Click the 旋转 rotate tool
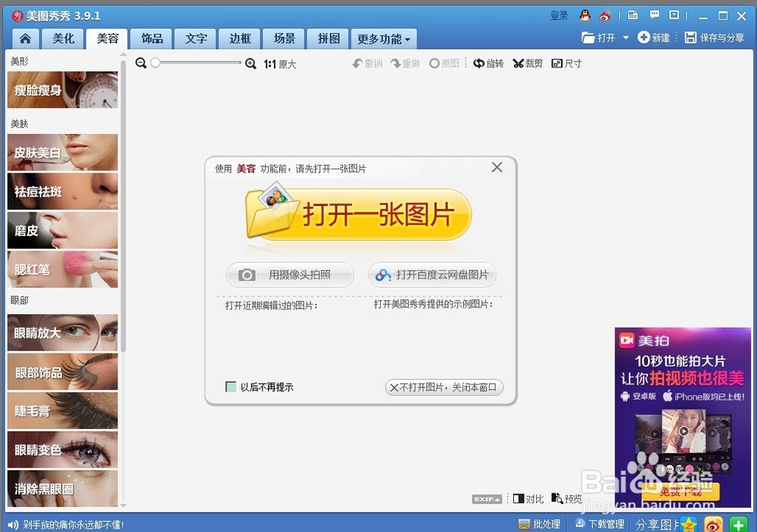The width and height of the screenshot is (757, 532). (x=488, y=64)
